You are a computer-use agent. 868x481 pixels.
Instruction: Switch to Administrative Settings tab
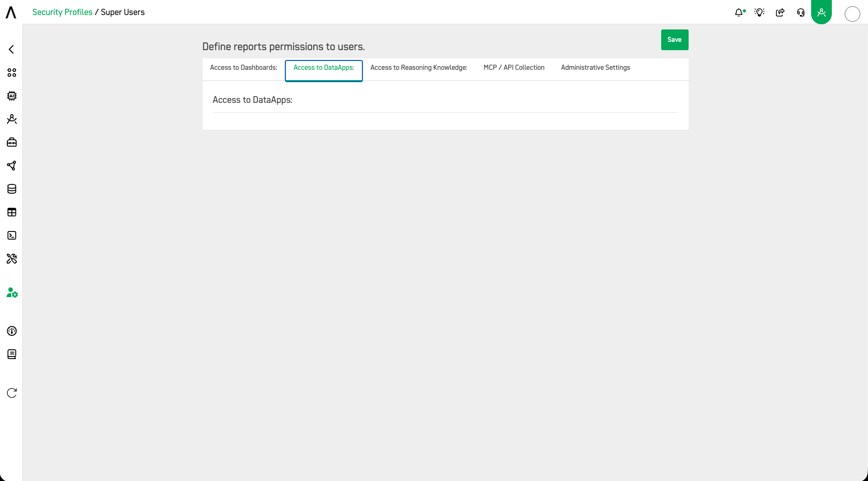coord(596,68)
